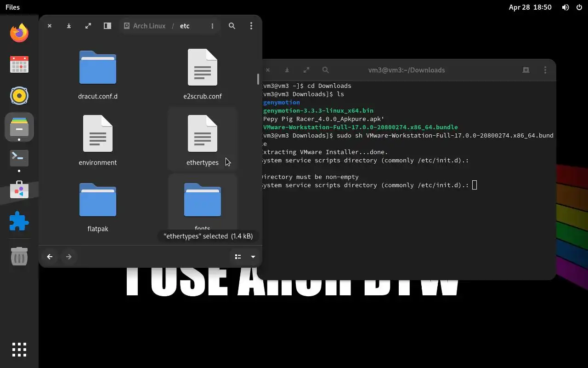Open the Files menu in top bar
588x368 pixels.
(x=12, y=7)
